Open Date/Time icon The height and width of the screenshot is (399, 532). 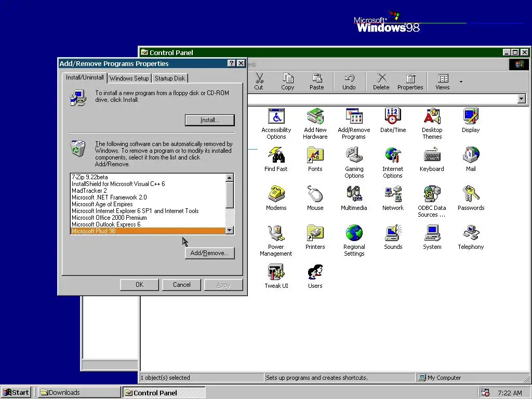[393, 120]
